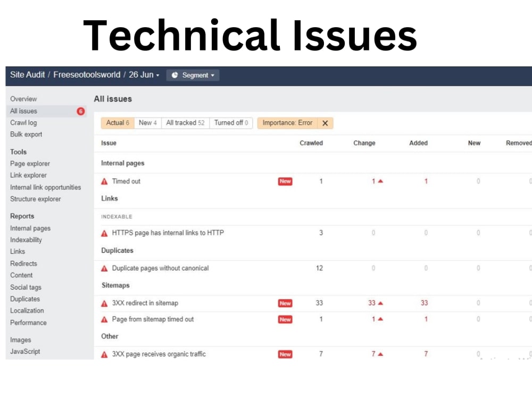Click warning icon for 3XX page receives organic traffic

104,354
